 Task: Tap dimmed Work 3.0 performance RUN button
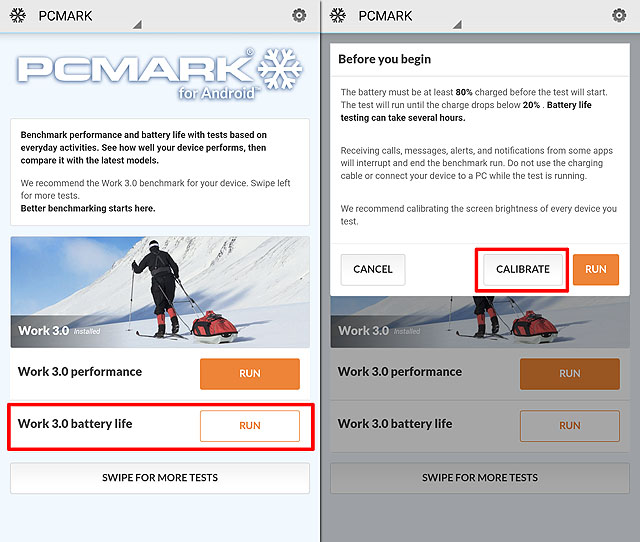[x=570, y=373]
